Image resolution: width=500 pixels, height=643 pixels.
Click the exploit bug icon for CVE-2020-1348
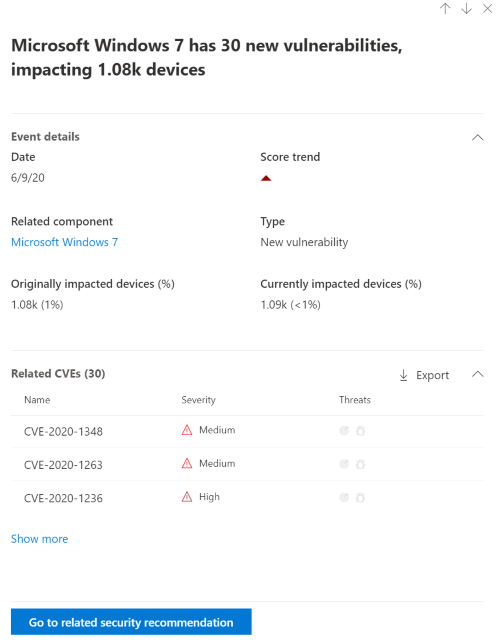pos(360,431)
